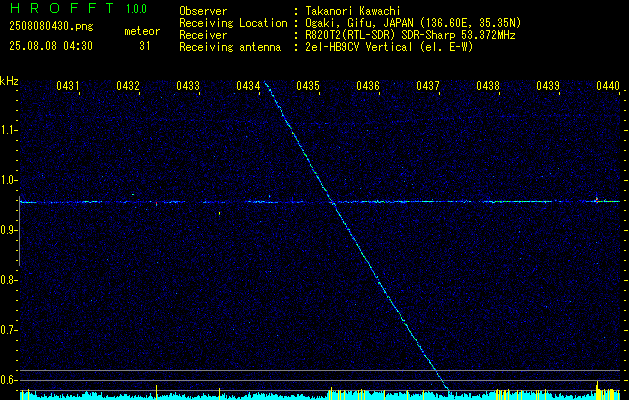This screenshot has width=629, height=400.
Task: Click the 0.8 frequency axis label
Action: coord(8,280)
